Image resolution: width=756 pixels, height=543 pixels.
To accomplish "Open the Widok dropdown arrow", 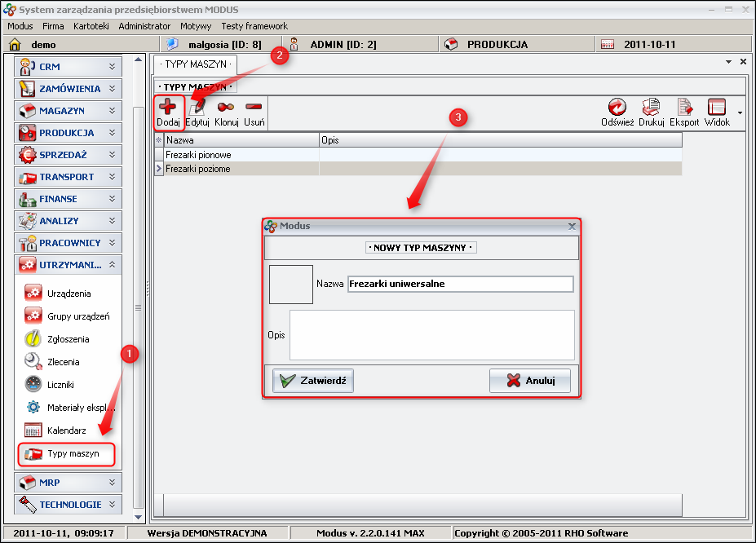I will 740,113.
